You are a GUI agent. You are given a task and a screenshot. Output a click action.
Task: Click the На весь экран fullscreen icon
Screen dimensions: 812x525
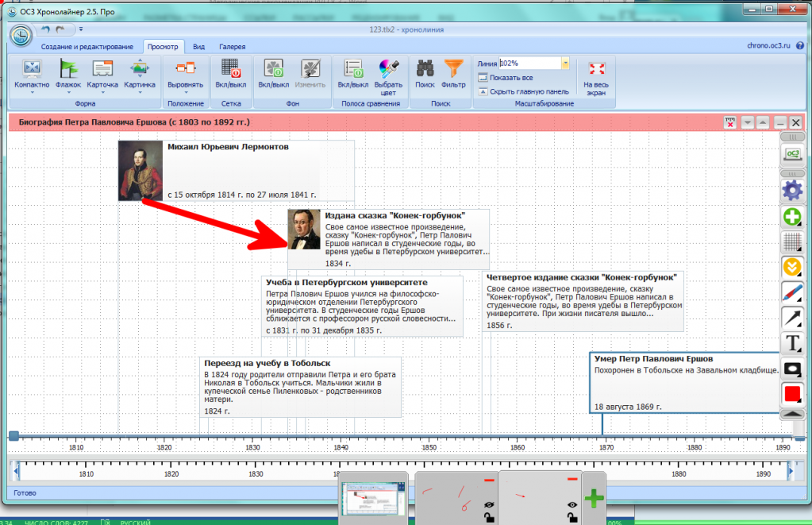[x=595, y=69]
